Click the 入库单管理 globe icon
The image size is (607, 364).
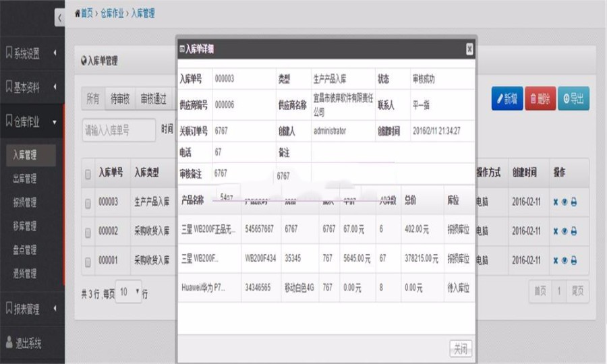coord(84,61)
